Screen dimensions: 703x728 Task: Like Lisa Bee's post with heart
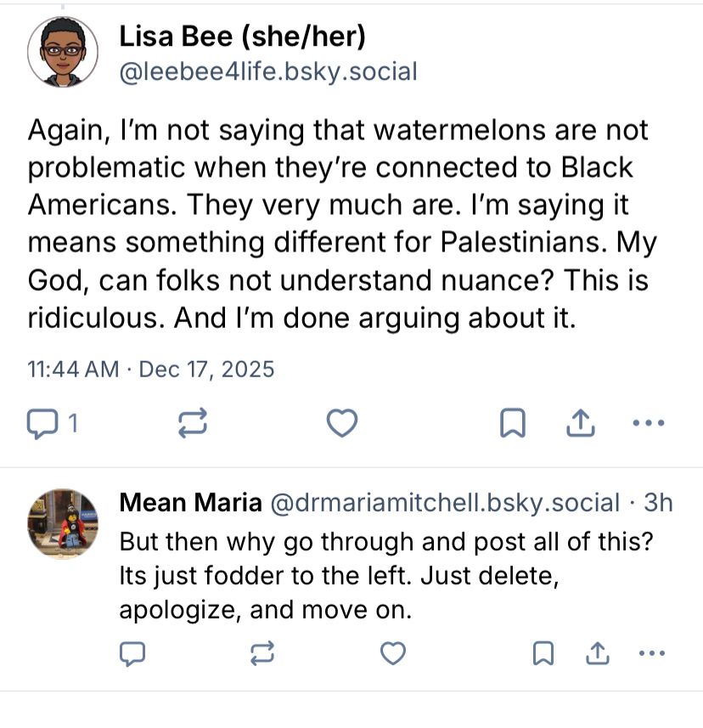(342, 423)
